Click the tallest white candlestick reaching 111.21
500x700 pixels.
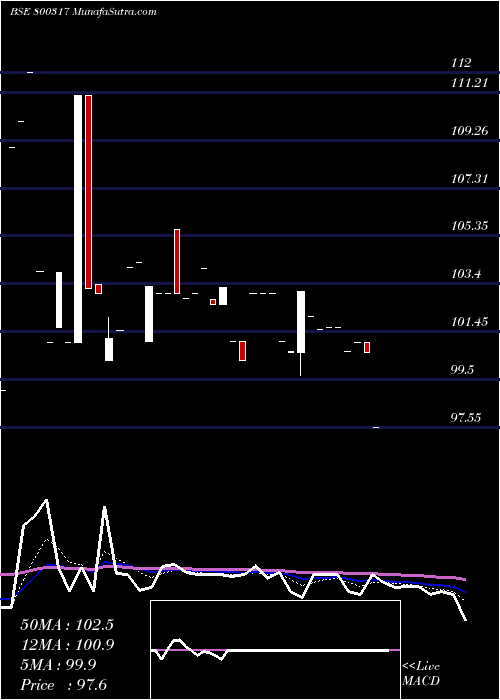click(78, 219)
